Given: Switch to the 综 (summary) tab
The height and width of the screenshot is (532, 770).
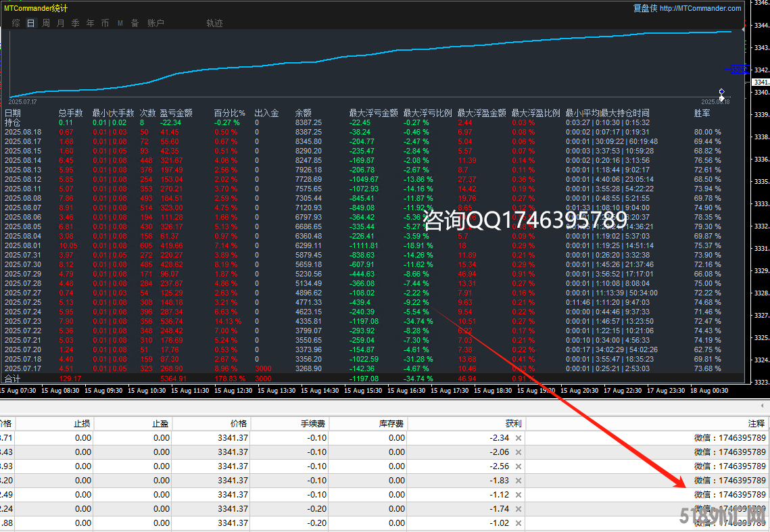Looking at the screenshot, I should [x=16, y=23].
